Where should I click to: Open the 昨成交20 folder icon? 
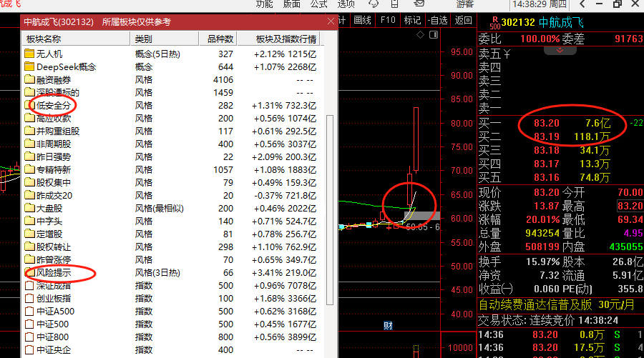tap(29, 195)
